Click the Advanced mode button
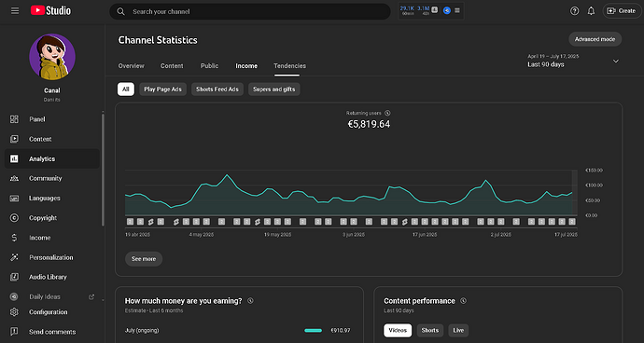Screen dimensions: 644x343 coord(595,39)
